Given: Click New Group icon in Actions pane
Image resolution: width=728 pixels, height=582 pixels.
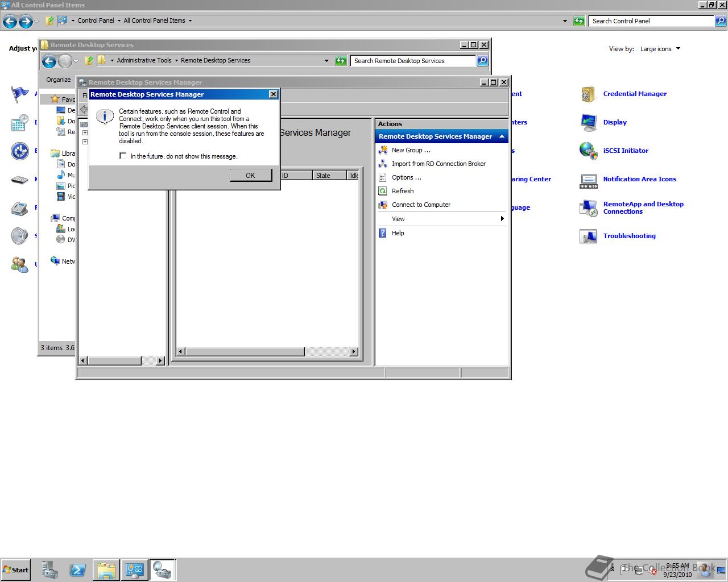Looking at the screenshot, I should coord(383,150).
